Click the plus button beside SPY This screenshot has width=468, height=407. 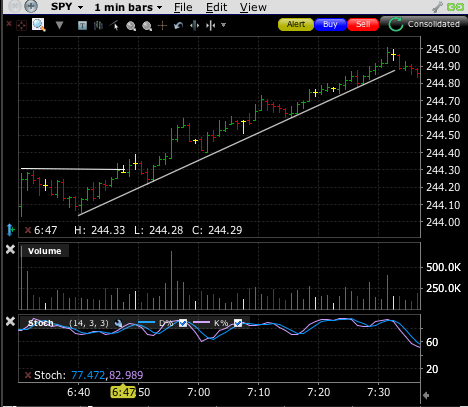(31, 6)
